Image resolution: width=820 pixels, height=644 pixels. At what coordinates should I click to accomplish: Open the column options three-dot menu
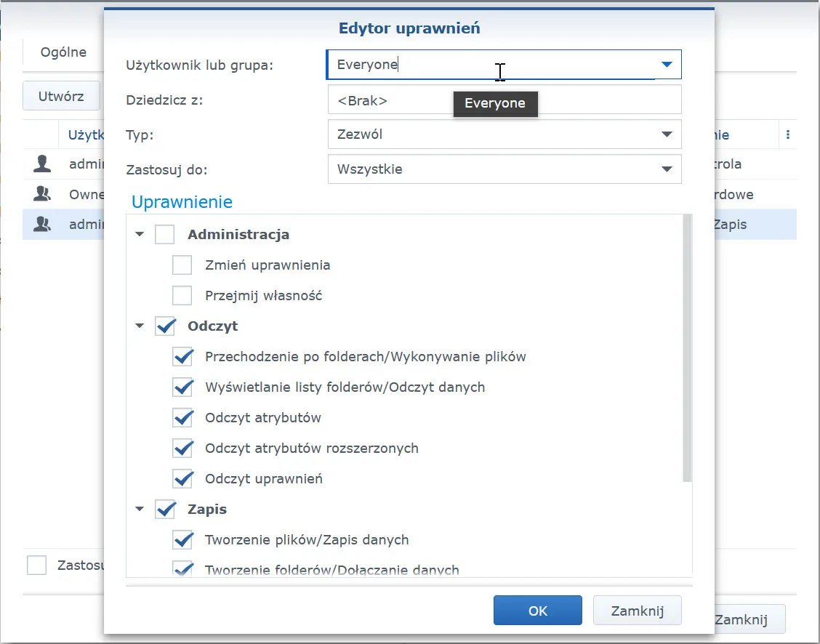(788, 134)
